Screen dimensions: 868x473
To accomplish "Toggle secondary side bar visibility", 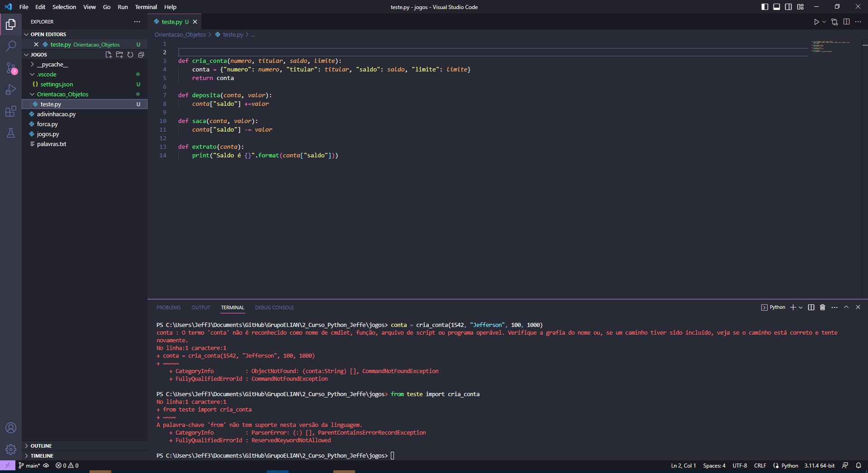I will (x=788, y=7).
